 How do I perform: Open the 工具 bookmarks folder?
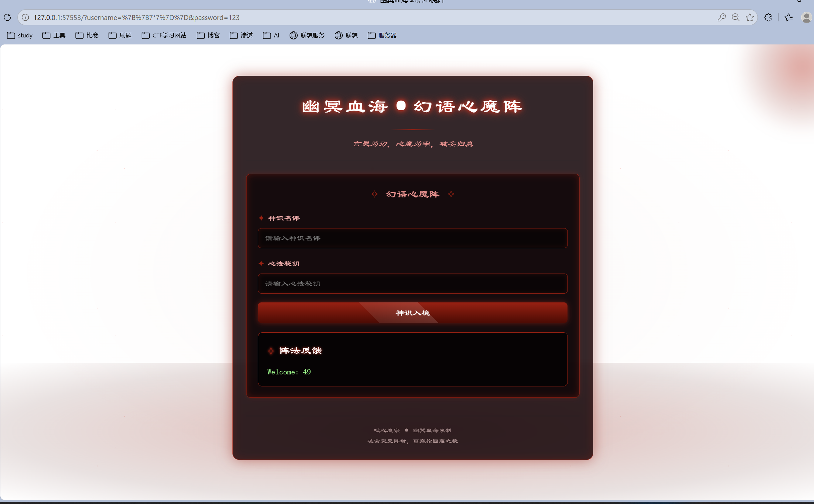tap(54, 35)
